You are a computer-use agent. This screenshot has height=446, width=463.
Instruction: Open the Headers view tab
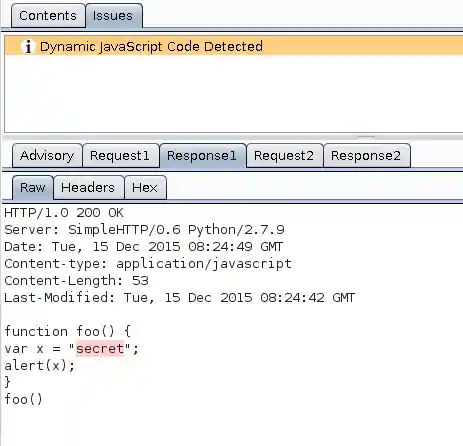pyautogui.click(x=88, y=188)
